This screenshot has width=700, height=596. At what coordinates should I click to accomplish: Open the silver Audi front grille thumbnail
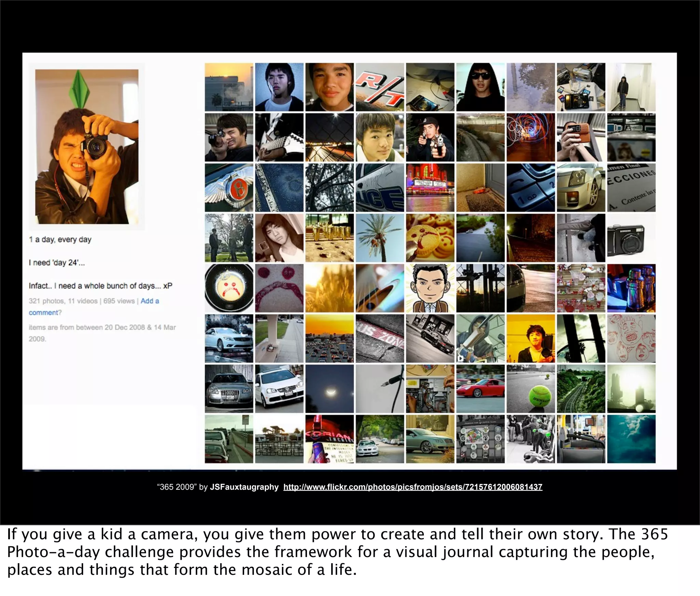(229, 389)
